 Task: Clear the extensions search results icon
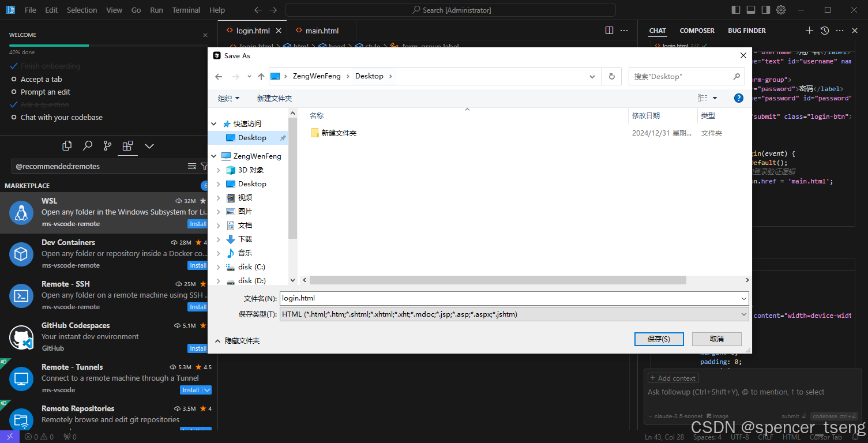point(192,166)
